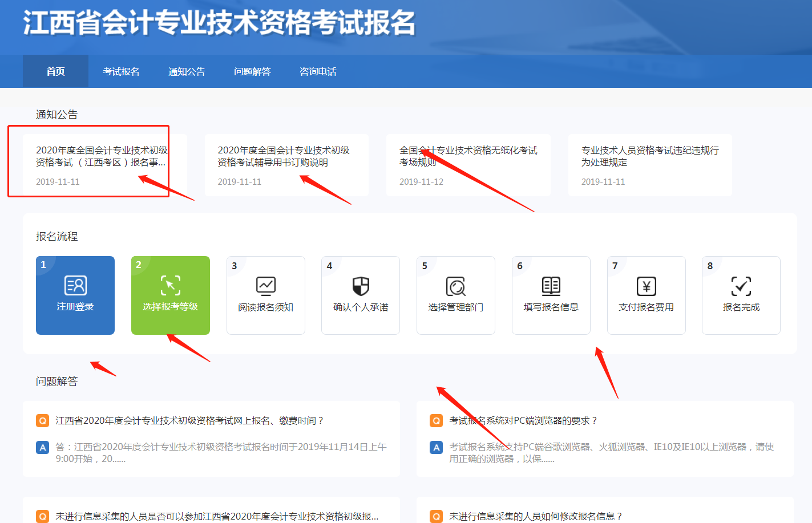Click Q icon for 网上报名、缴费时间 question
This screenshot has height=523, width=812.
43,421
